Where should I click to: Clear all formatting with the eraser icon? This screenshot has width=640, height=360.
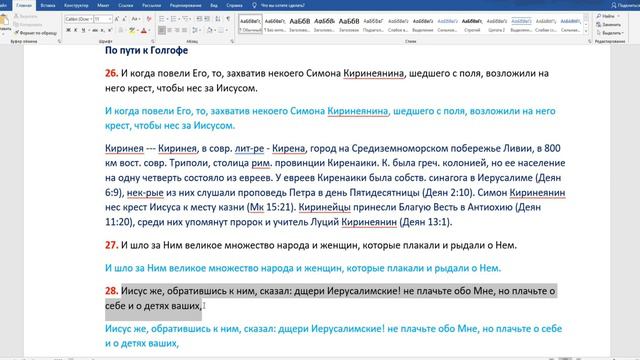tap(149, 19)
